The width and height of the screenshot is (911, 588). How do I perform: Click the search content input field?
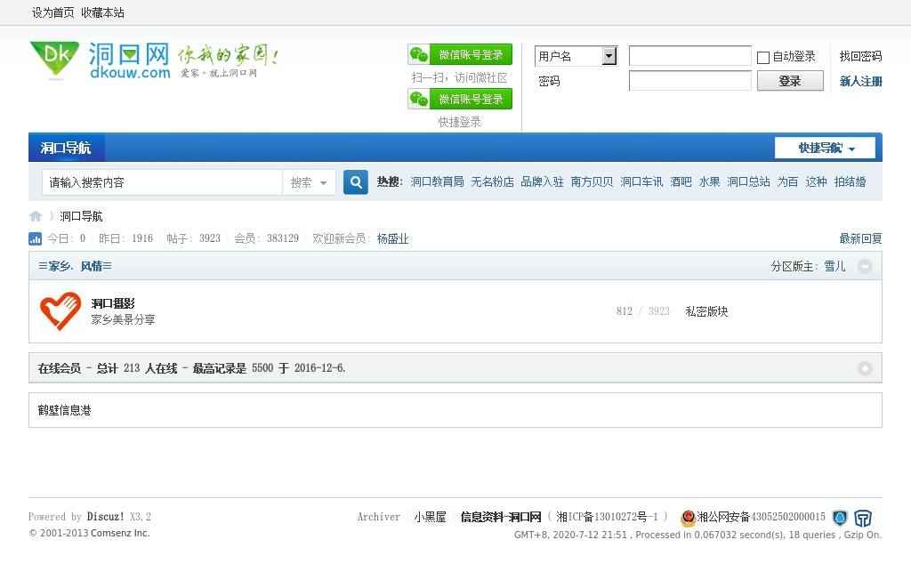point(162,182)
